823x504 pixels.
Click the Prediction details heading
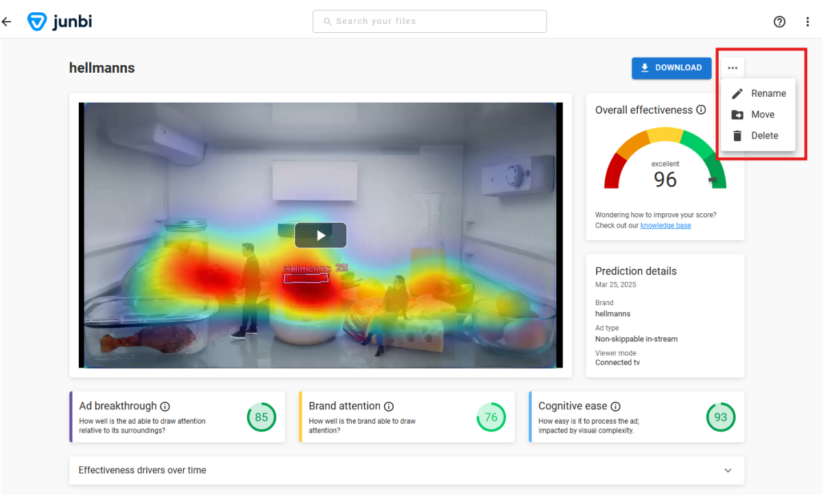pos(636,271)
